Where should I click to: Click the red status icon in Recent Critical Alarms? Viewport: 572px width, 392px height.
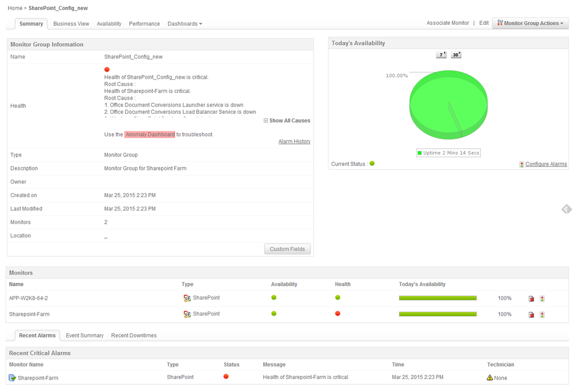pos(226,377)
